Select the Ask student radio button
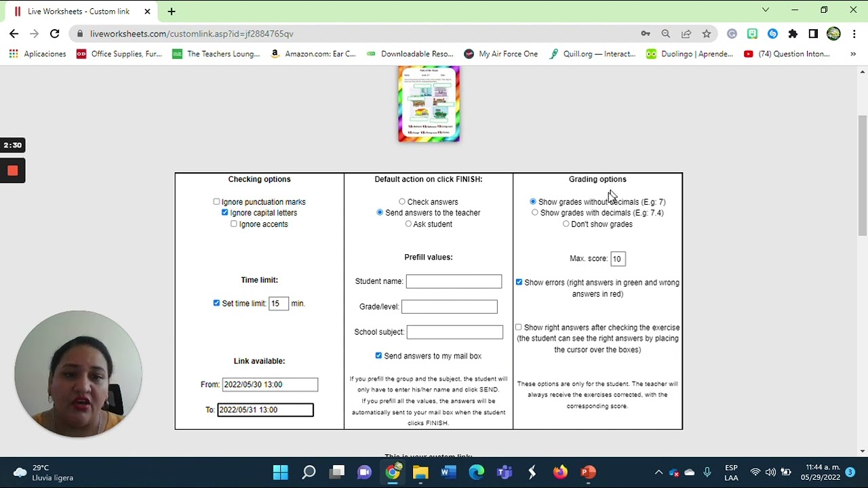Viewport: 868px width, 488px height. point(408,224)
